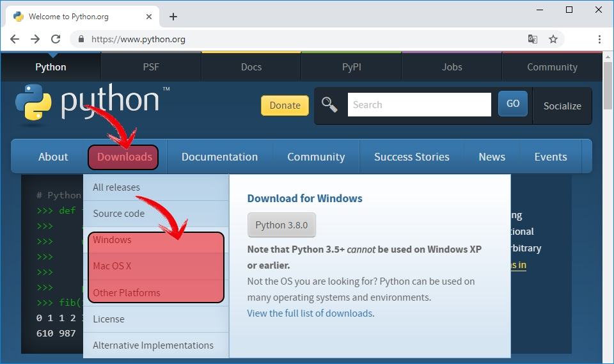Click the browser back arrow
The width and height of the screenshot is (614, 364).
[15, 39]
